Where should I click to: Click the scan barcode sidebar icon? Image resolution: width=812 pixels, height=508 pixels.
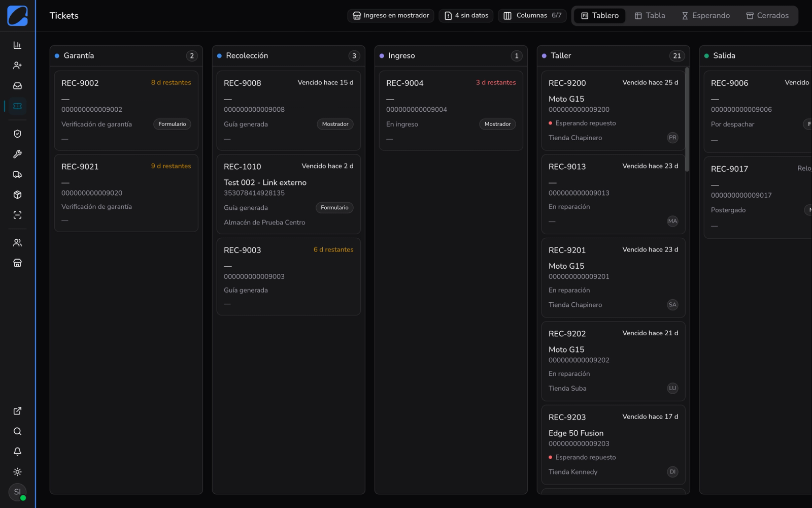click(17, 215)
